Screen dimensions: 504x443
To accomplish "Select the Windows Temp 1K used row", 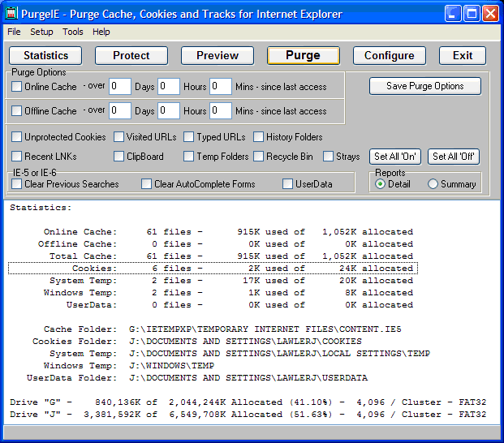I will (x=228, y=293).
